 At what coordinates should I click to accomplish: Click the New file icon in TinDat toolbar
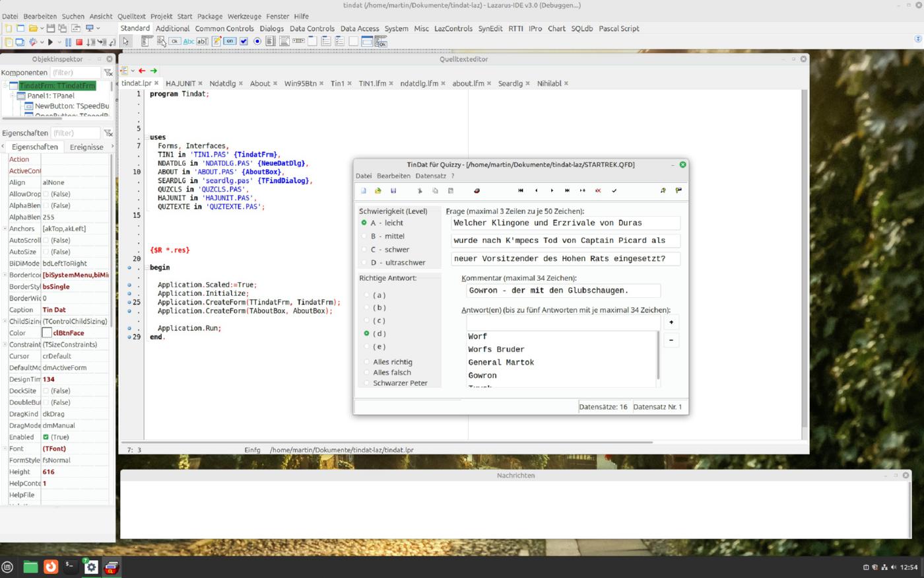(363, 190)
